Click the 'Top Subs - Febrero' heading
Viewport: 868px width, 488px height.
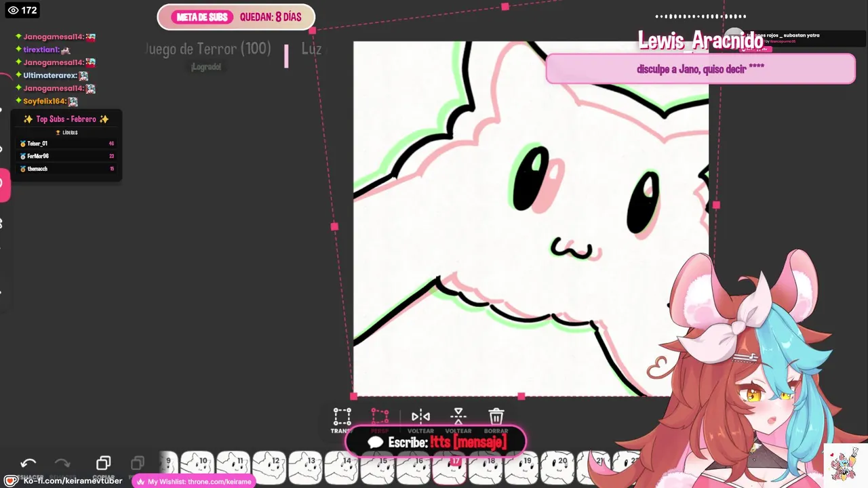pyautogui.click(x=66, y=119)
